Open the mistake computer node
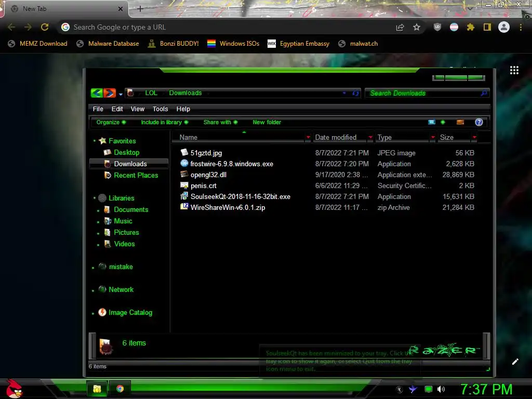 (x=121, y=267)
